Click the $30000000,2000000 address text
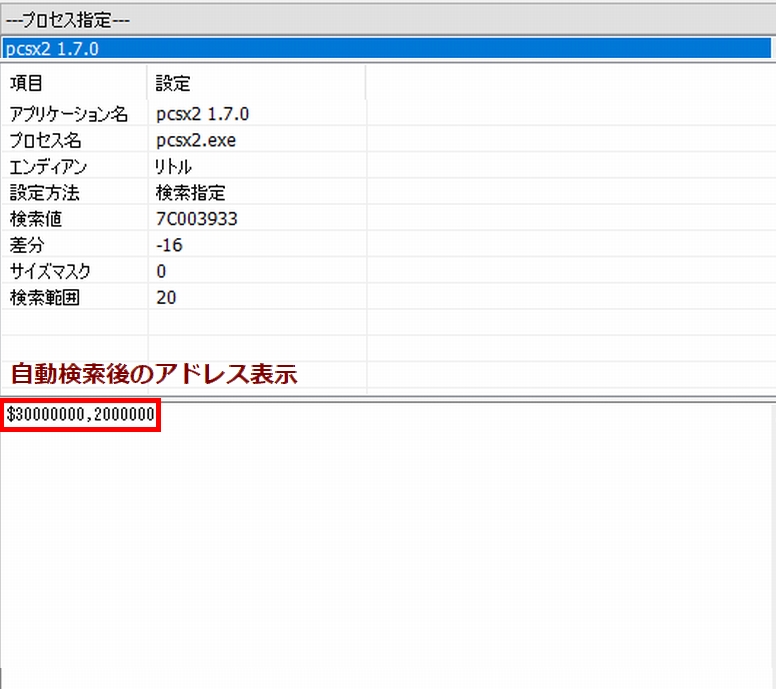 tap(81, 414)
